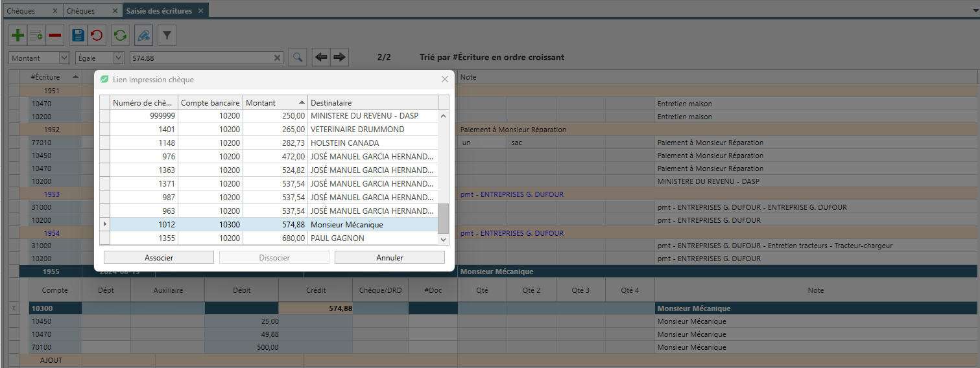Select the VETERINAIRE DRUMMOND cheque row
This screenshot has height=368, width=980.
pos(269,130)
